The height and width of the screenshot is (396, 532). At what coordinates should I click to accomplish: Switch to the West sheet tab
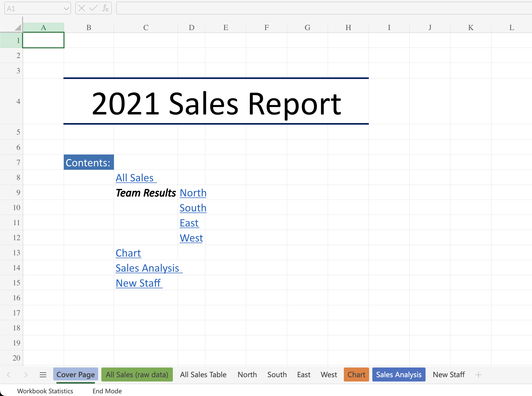point(329,375)
